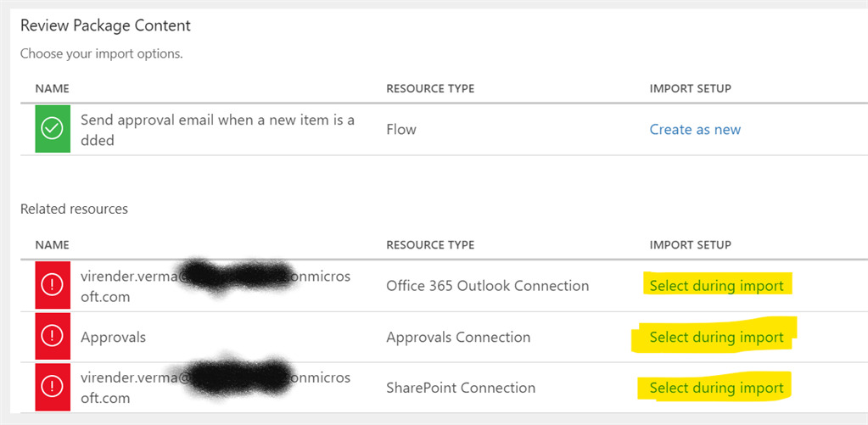
Task: Click the red alert icon for Outlook connection
Action: point(53,286)
